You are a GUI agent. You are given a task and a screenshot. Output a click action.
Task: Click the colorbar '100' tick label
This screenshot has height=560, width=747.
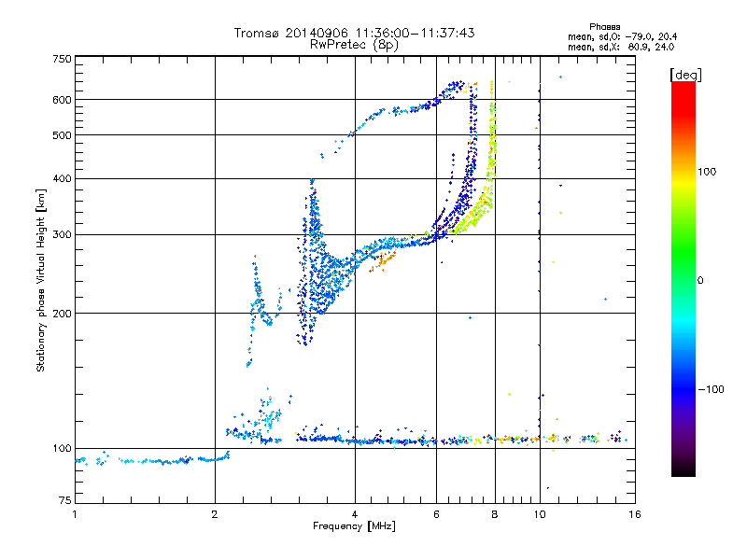click(707, 172)
